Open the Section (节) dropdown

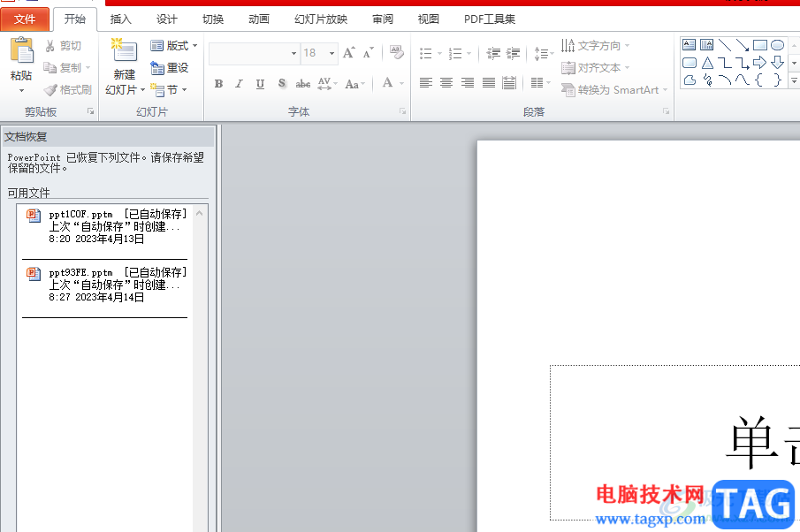pyautogui.click(x=169, y=90)
